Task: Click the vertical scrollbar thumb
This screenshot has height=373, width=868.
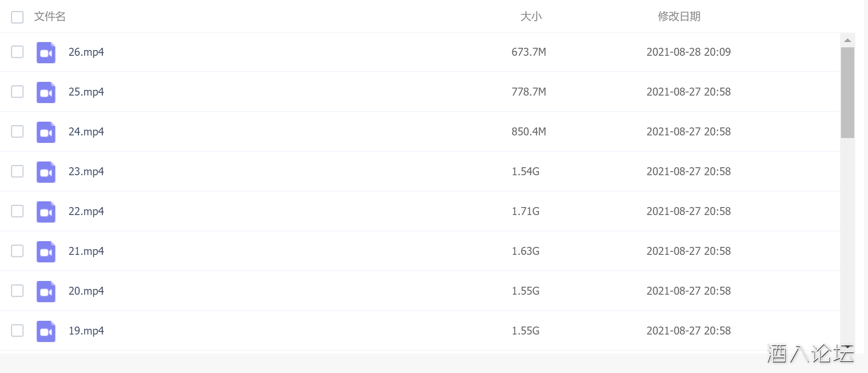Action: click(848, 93)
